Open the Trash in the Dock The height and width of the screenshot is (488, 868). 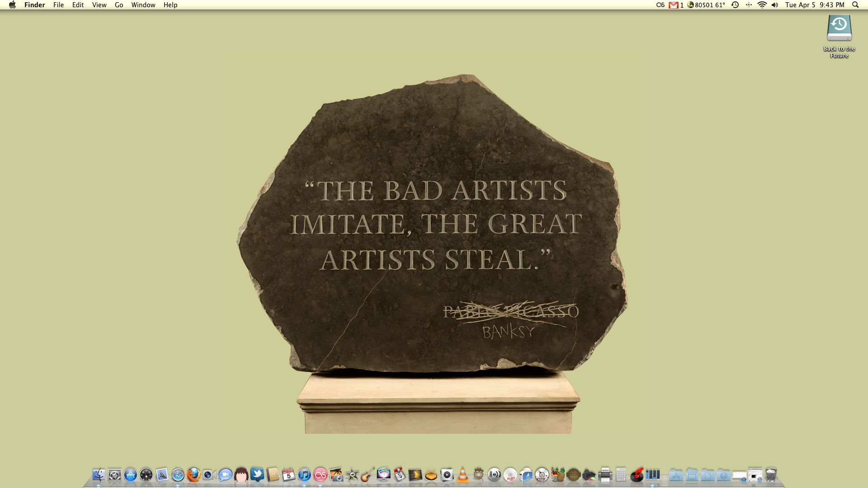coord(771,475)
